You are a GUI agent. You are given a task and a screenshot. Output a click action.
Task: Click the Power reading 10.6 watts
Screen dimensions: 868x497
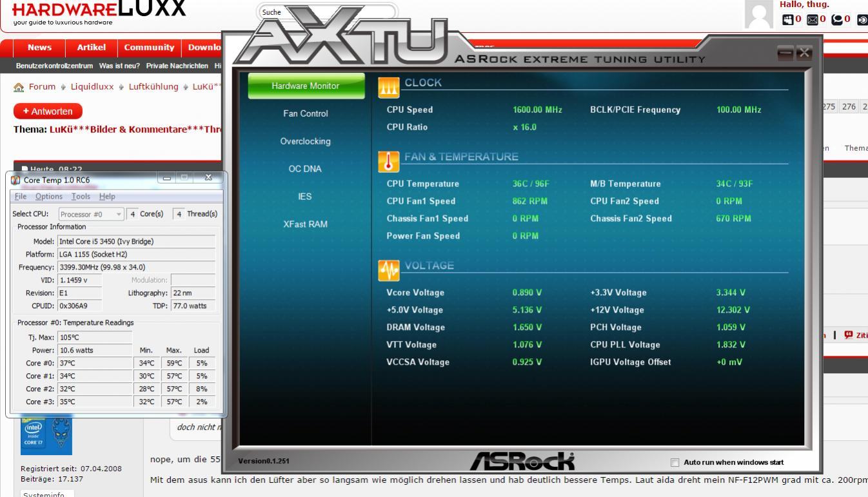point(94,350)
